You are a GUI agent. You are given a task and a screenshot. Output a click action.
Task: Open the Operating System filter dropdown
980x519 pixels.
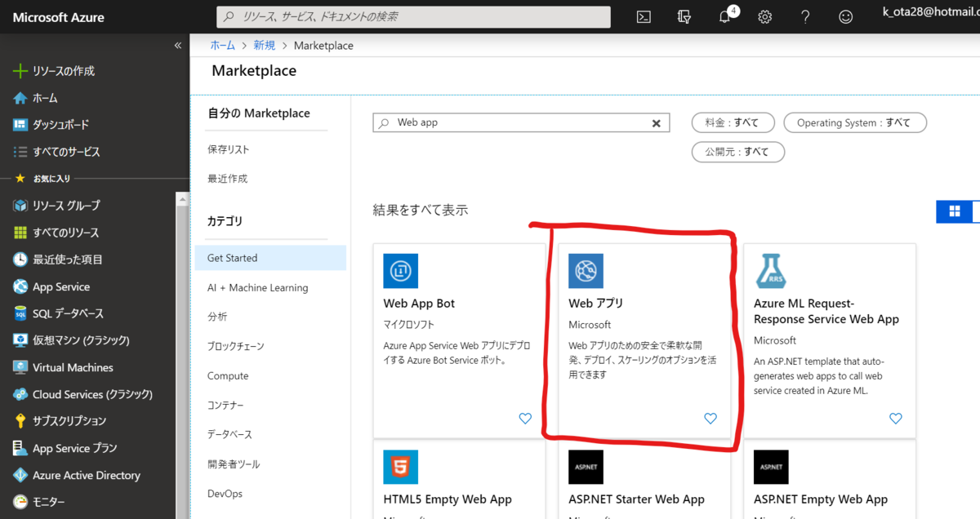point(855,122)
